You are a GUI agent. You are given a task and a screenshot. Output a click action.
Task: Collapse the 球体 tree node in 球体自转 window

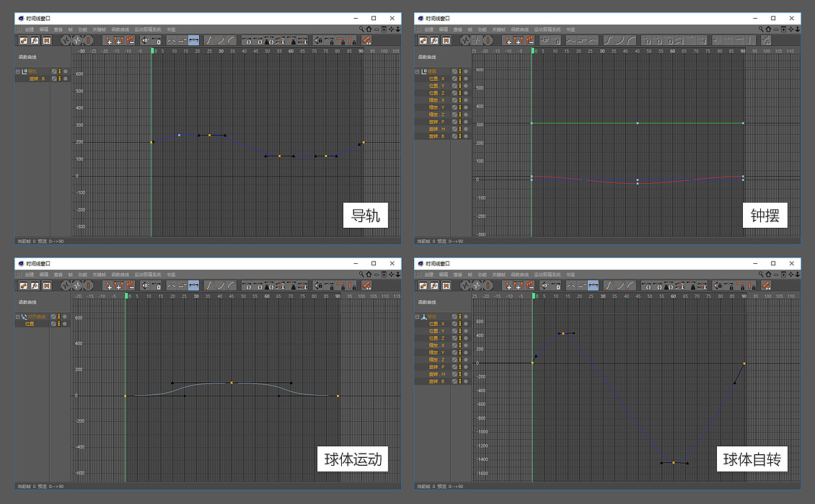[x=418, y=317]
